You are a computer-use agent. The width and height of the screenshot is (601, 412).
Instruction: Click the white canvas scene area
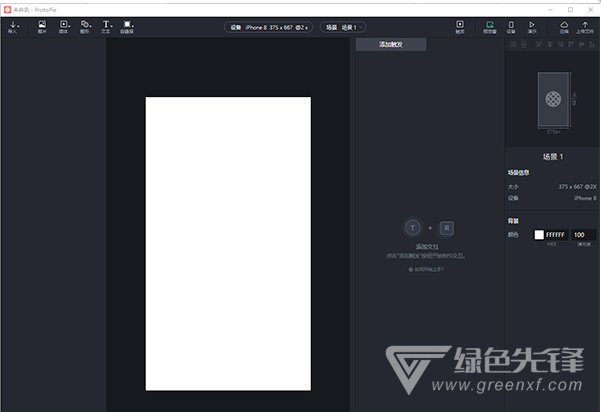228,243
